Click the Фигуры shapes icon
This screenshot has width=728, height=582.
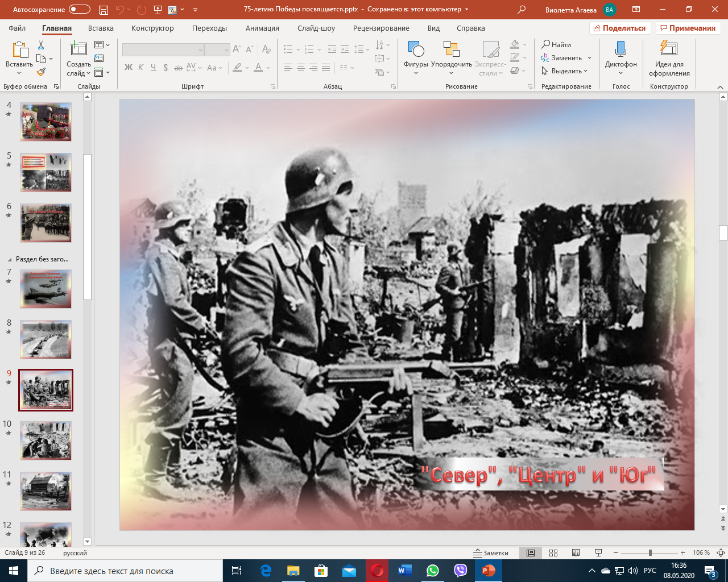tap(416, 50)
